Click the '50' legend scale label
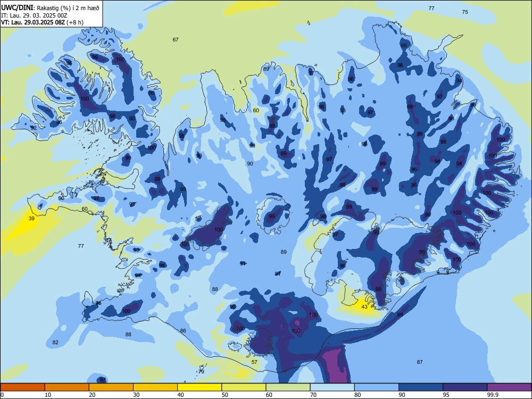This screenshot has width=532, height=399. [x=225, y=395]
